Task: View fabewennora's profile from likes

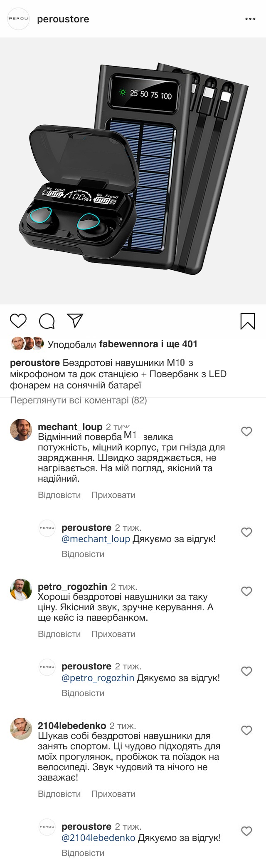Action: click(x=128, y=344)
